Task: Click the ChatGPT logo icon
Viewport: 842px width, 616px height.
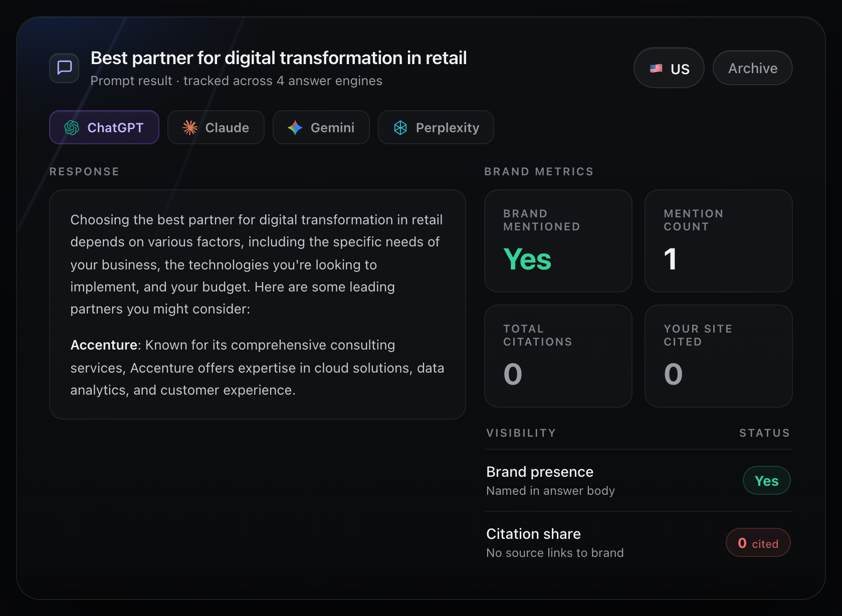Action: tap(72, 128)
